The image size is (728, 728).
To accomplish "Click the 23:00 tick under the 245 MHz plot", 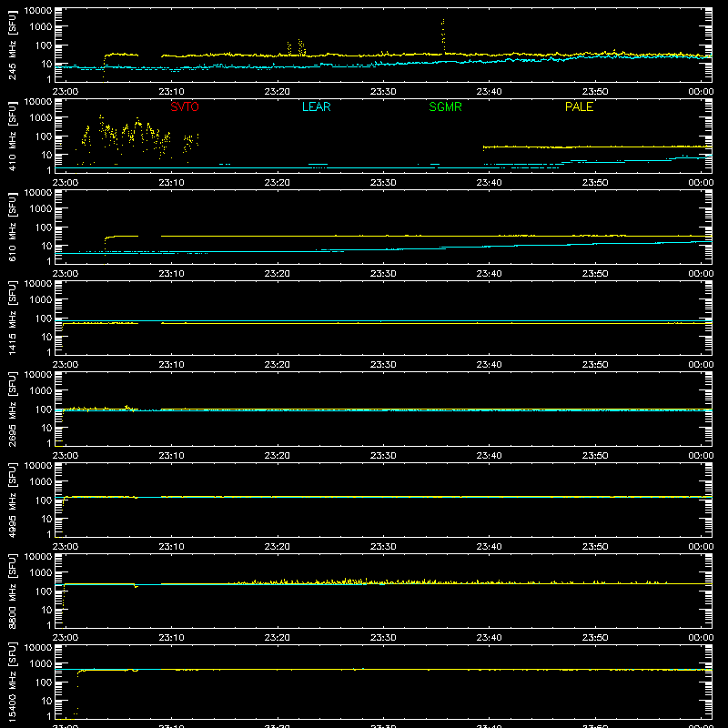I will point(65,92).
